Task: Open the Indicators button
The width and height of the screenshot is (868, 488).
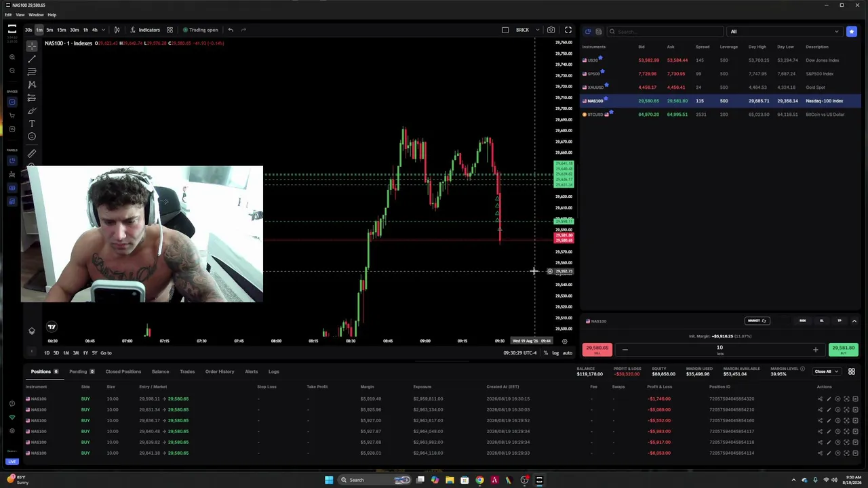Action: (145, 30)
